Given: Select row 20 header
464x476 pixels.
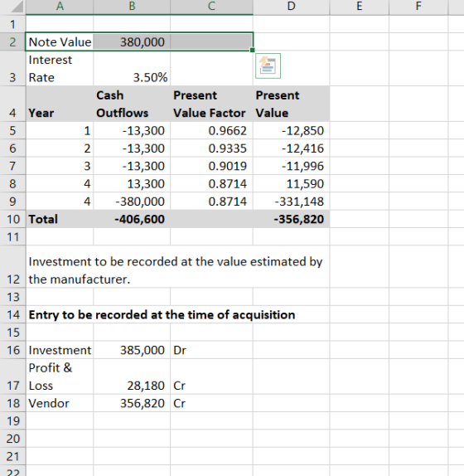Looking at the screenshot, I should [x=12, y=439].
